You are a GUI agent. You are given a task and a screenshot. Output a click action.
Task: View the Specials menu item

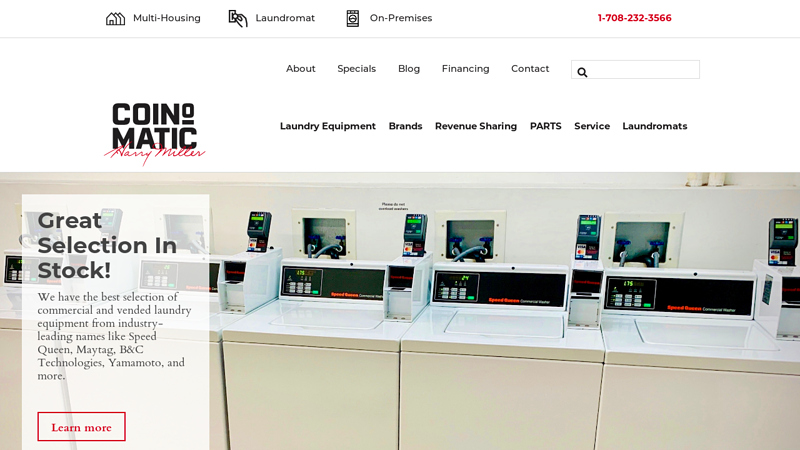coord(356,69)
